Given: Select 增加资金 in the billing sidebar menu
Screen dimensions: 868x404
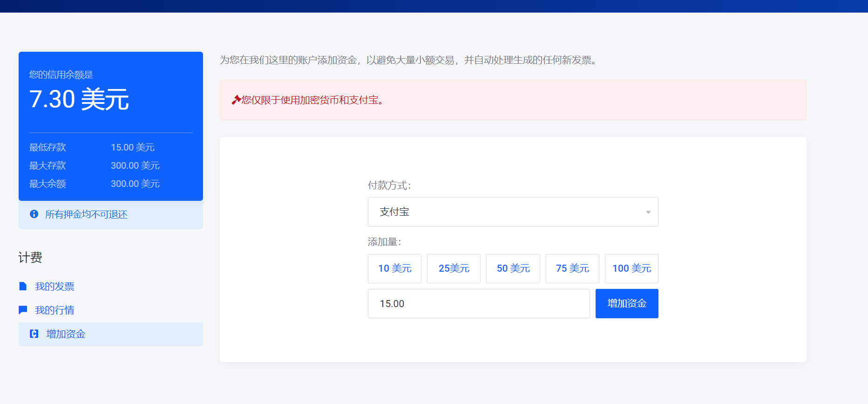Looking at the screenshot, I should [x=66, y=334].
